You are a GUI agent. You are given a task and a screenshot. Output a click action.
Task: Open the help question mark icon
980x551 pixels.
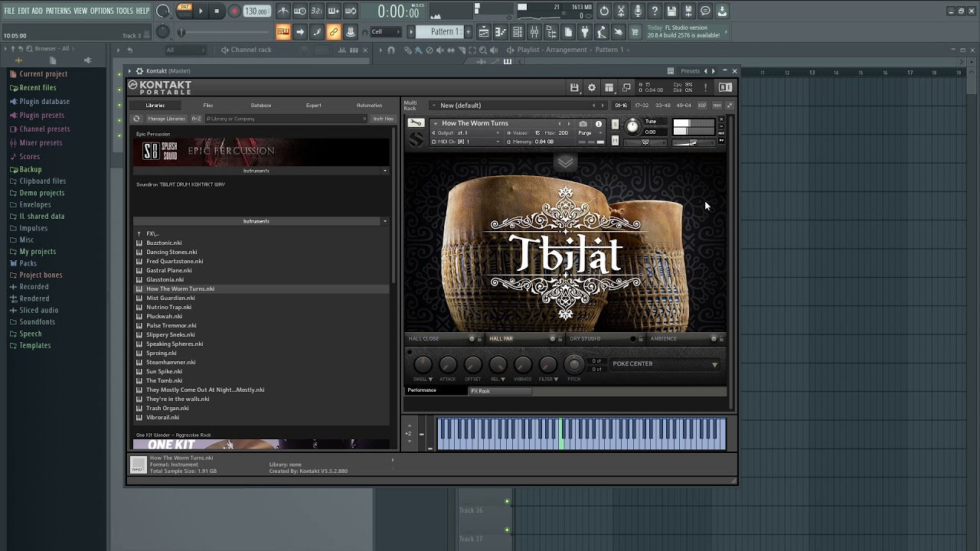[x=655, y=11]
